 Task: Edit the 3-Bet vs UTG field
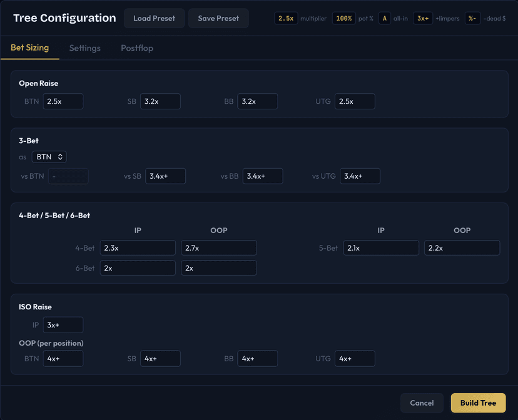point(360,176)
